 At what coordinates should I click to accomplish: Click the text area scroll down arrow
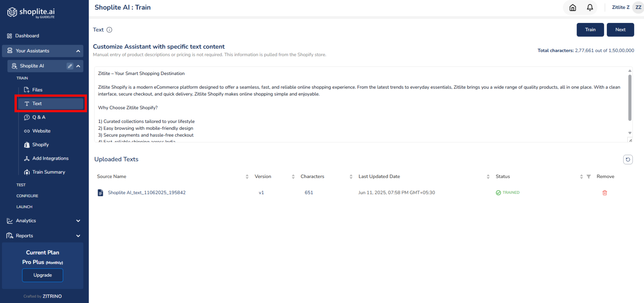[x=629, y=133]
